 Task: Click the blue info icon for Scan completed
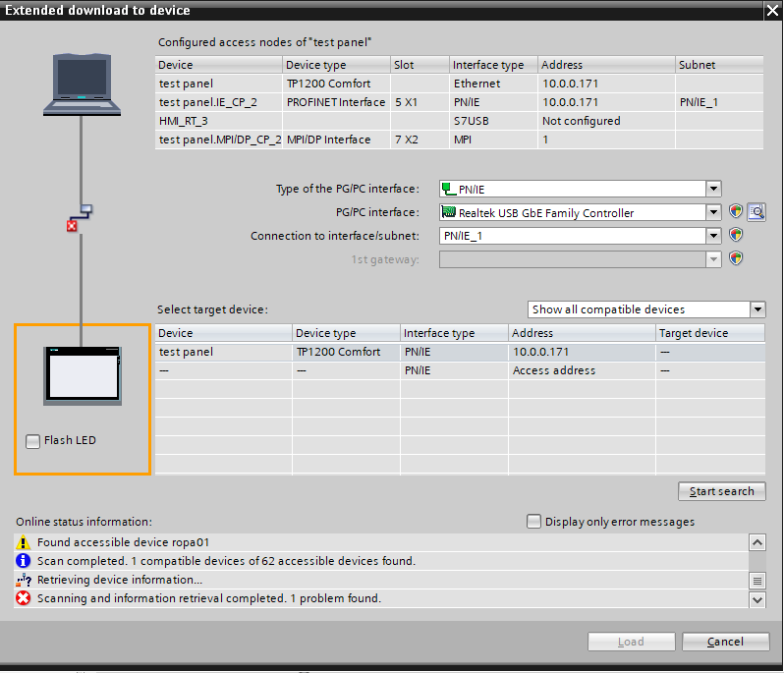point(24,561)
